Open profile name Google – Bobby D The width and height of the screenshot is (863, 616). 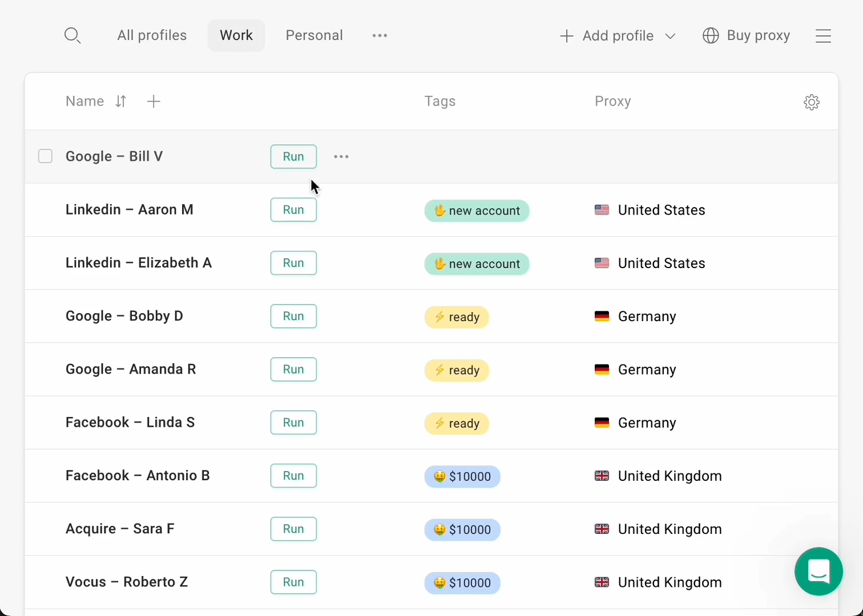pyautogui.click(x=124, y=316)
